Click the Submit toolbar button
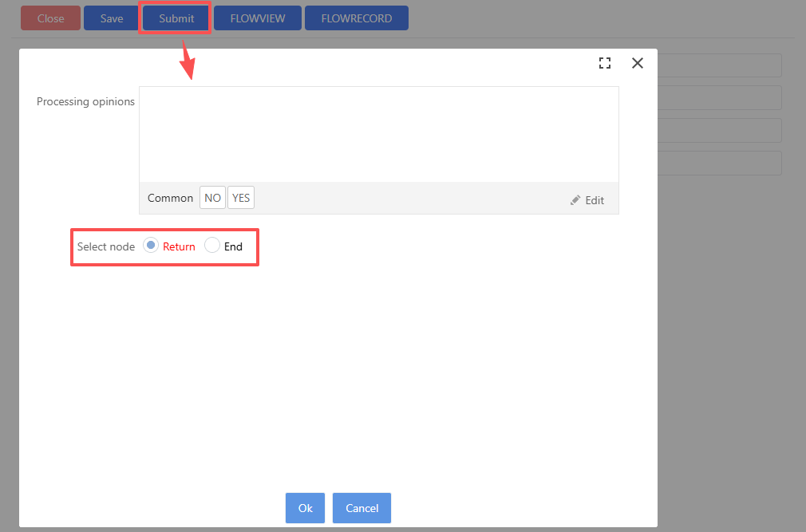 [176, 18]
